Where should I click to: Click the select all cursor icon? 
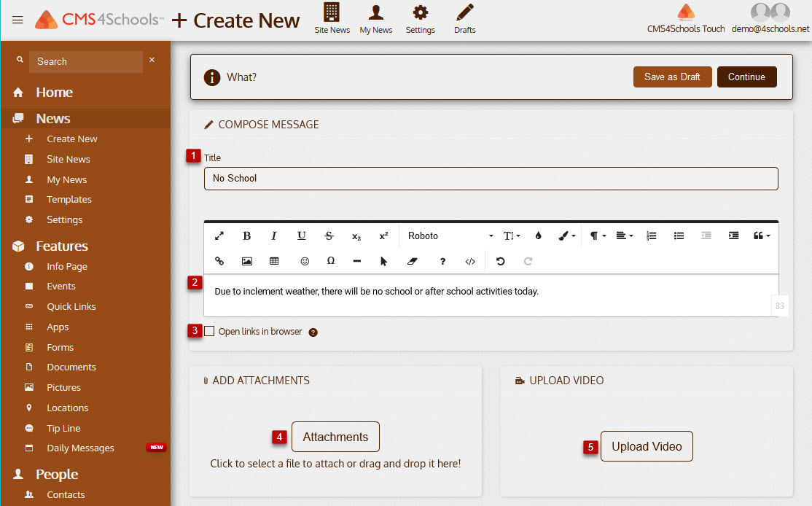click(x=383, y=261)
